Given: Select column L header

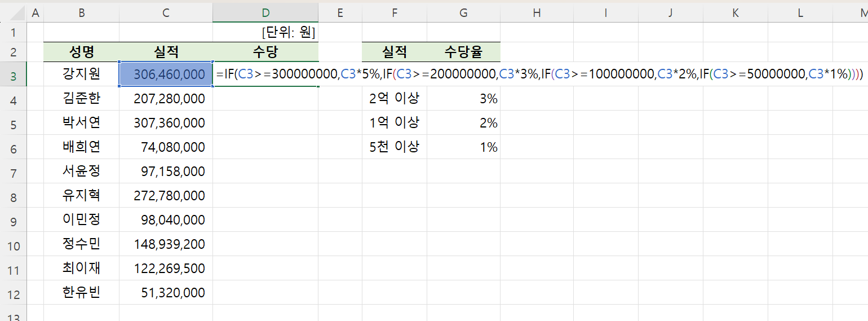Looking at the screenshot, I should [x=800, y=12].
